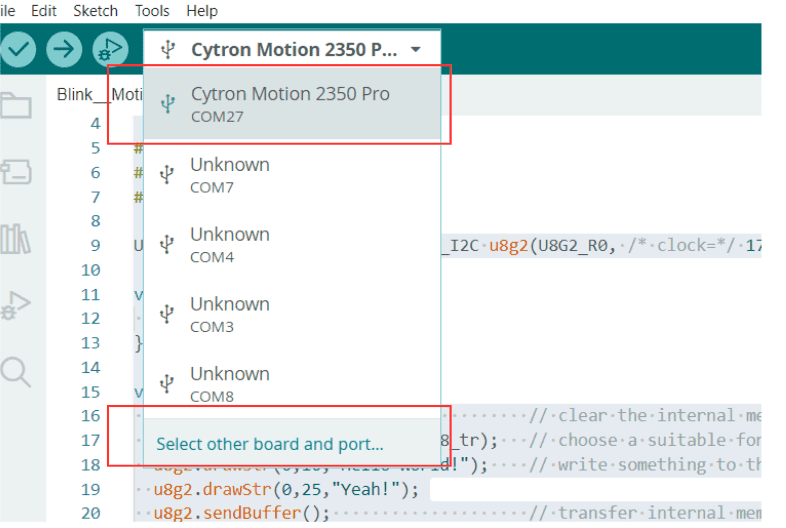This screenshot has width=786, height=528.
Task: Open the Help menu
Action: click(x=202, y=11)
